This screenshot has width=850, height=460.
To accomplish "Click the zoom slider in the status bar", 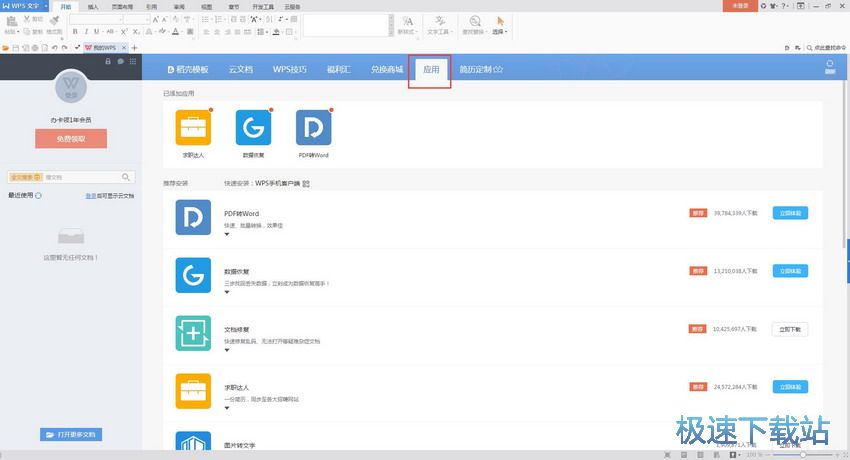I will point(803,455).
